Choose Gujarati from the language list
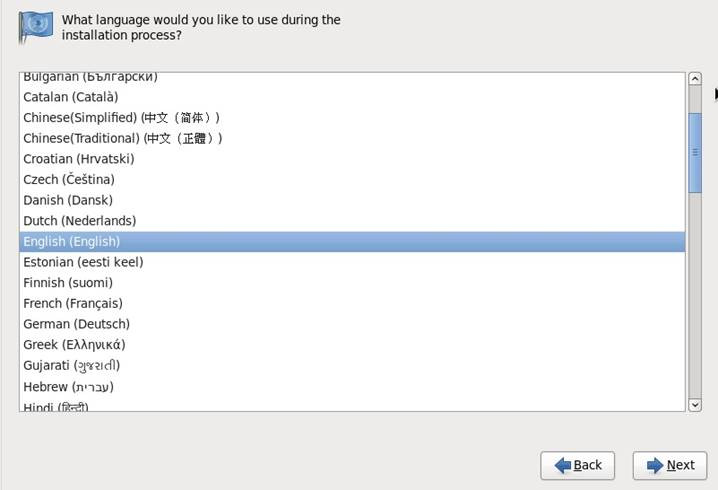Image resolution: width=718 pixels, height=490 pixels. click(72, 365)
